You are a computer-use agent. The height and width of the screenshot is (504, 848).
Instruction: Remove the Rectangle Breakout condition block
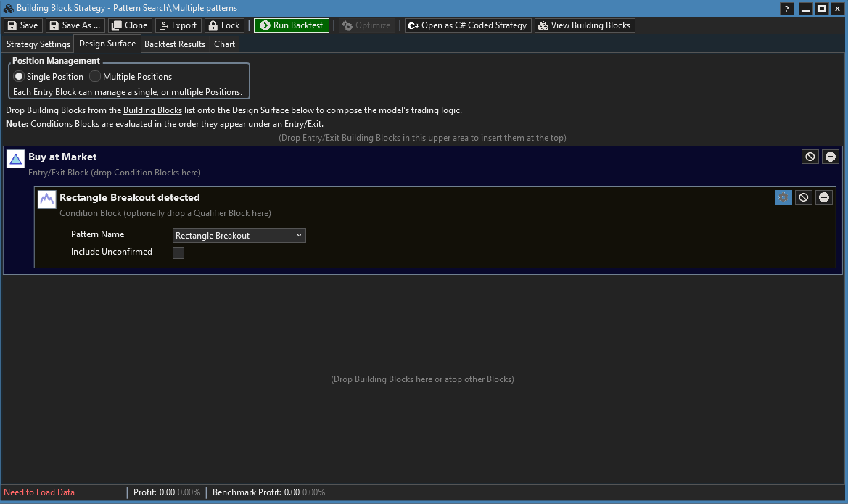(x=823, y=197)
